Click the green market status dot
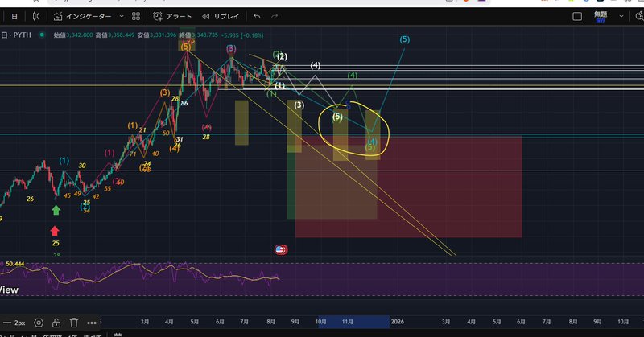644x337 pixels. [x=42, y=35]
